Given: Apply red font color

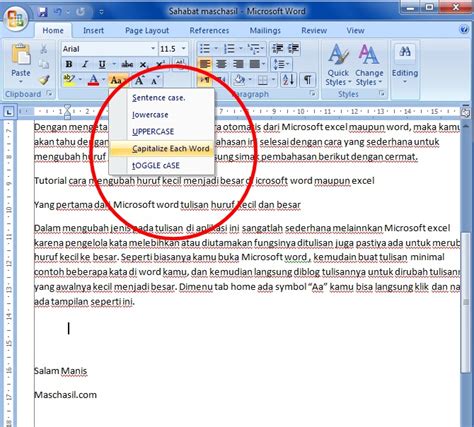Looking at the screenshot, I should point(94,80).
